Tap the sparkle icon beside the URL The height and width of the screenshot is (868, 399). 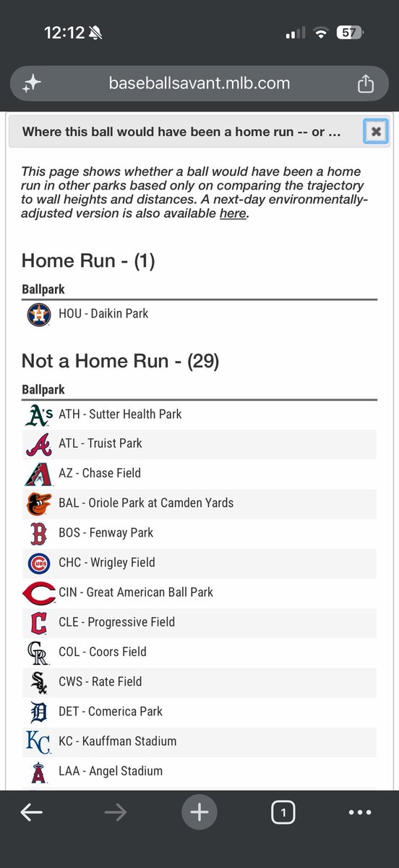click(x=31, y=84)
